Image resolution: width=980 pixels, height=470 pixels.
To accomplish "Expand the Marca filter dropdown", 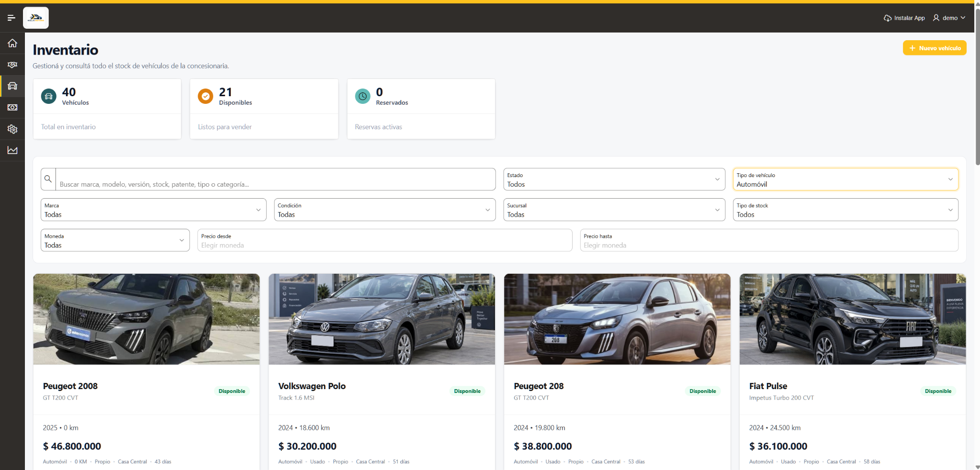I will pyautogui.click(x=153, y=210).
